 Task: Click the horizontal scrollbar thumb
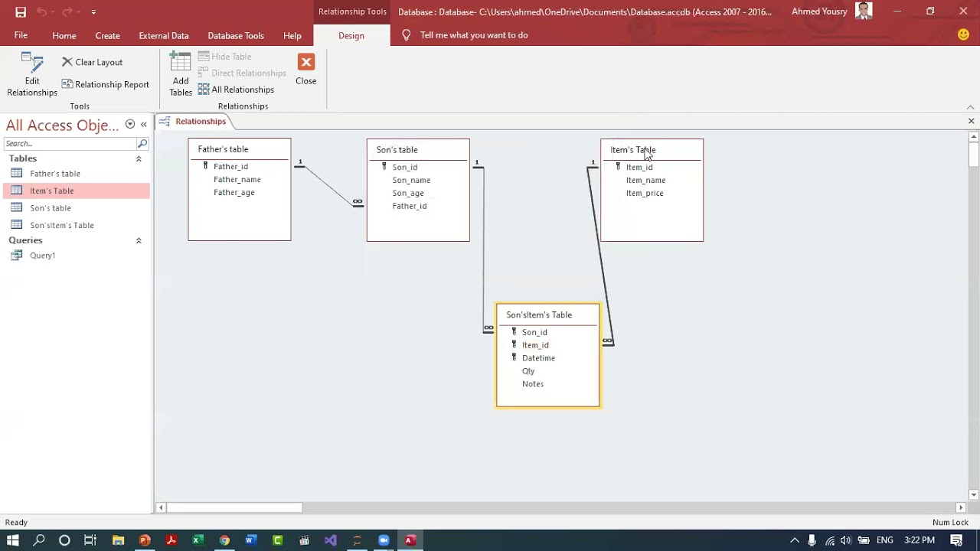click(234, 507)
